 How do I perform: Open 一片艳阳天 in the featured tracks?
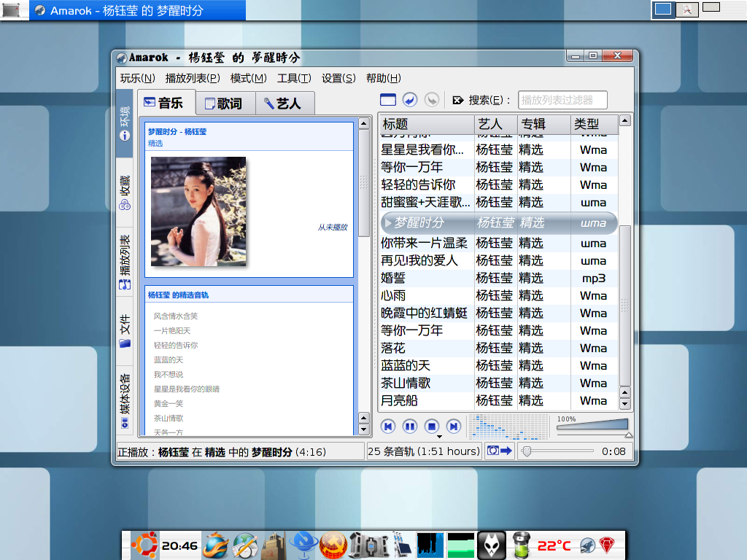pos(172,330)
